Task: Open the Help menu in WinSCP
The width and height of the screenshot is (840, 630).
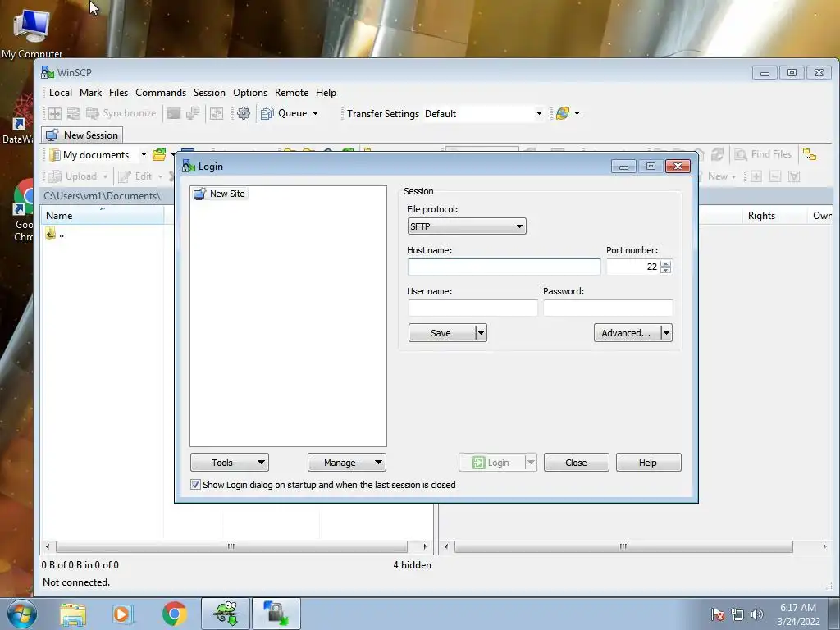Action: [x=326, y=93]
